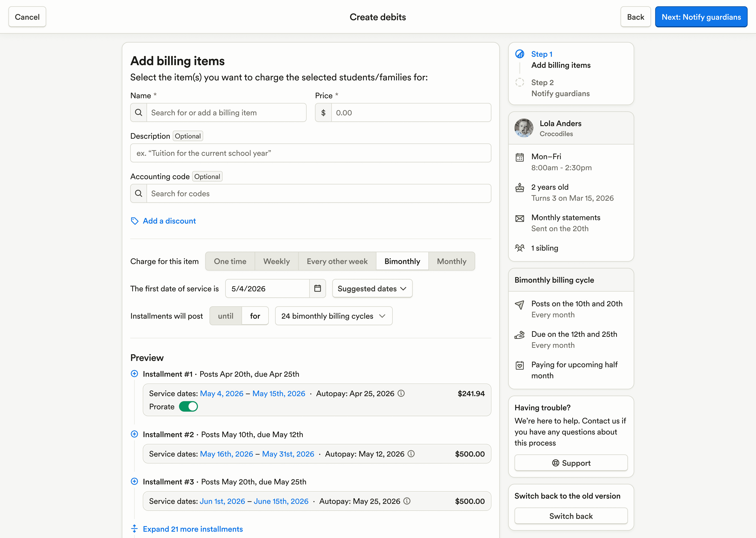This screenshot has height=538, width=756.
Task: Choose Monthly charge frequency
Action: pos(451,261)
